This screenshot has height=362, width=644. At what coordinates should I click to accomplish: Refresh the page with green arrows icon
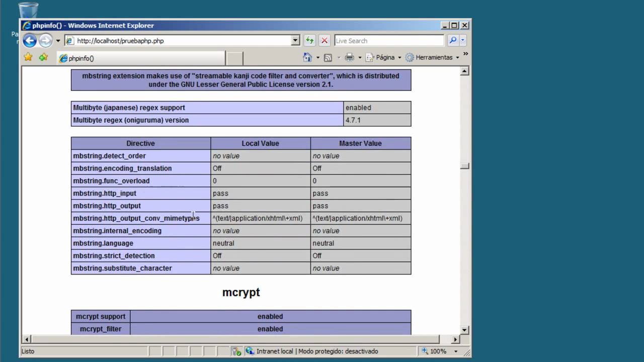point(309,41)
